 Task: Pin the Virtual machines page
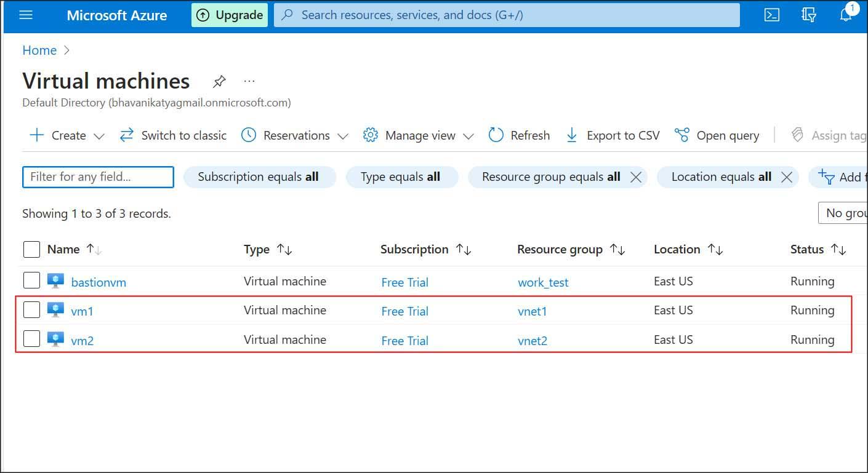click(219, 81)
